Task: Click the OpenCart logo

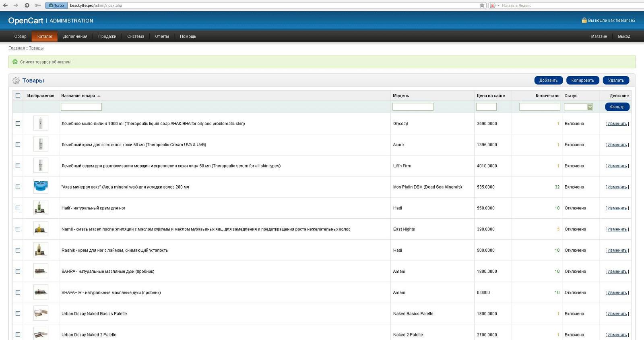Action: point(26,21)
